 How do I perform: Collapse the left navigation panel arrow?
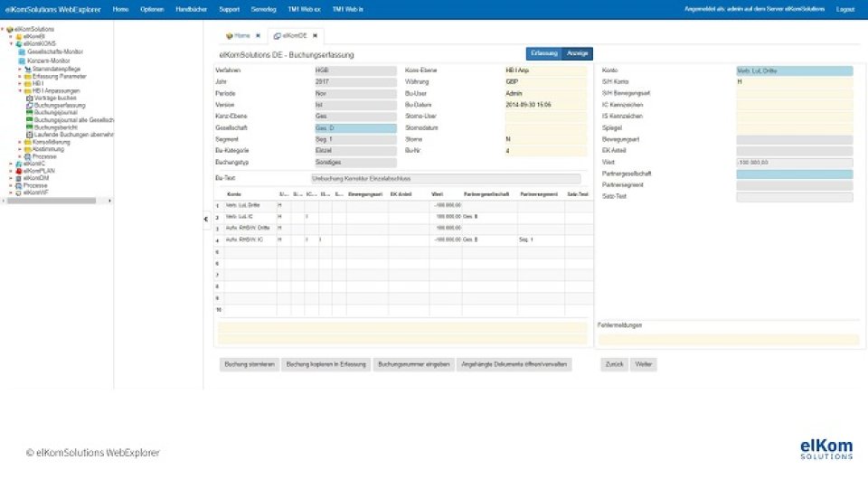(205, 219)
